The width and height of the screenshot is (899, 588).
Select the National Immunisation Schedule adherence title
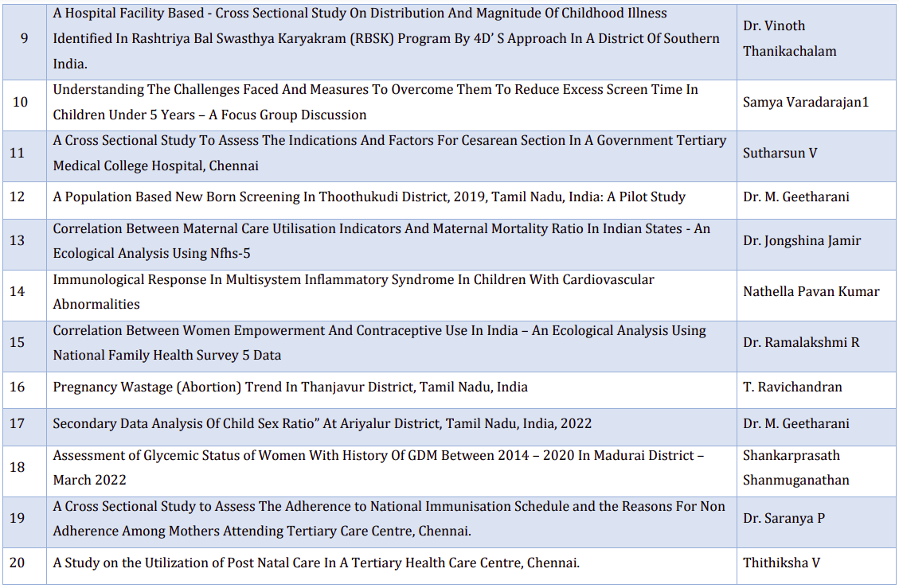(389, 518)
